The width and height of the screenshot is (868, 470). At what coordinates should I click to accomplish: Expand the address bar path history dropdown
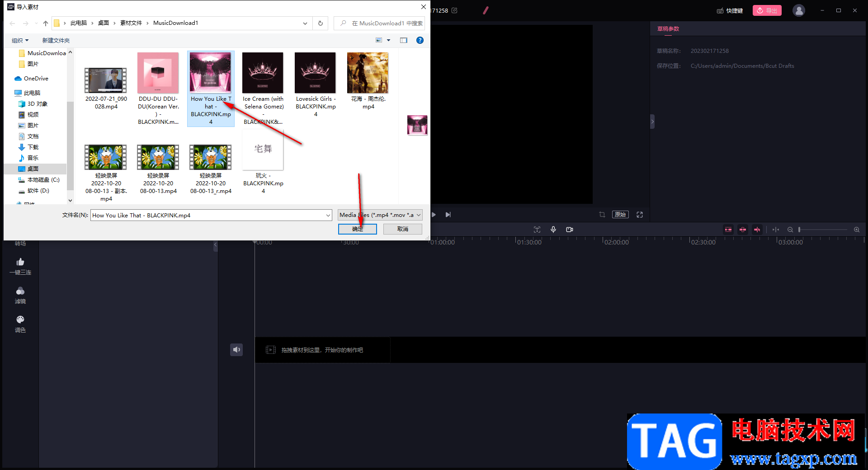305,23
